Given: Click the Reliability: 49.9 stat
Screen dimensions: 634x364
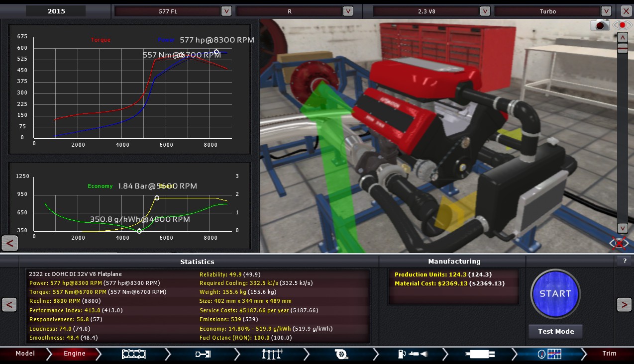Looking at the screenshot, I should pos(230,274).
